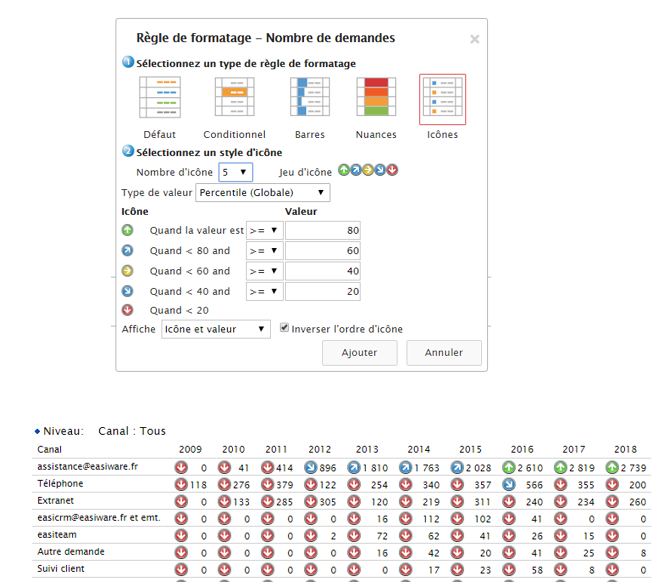The image size is (662, 588).
Task: Close the formatting rule dialog
Action: pyautogui.click(x=474, y=39)
